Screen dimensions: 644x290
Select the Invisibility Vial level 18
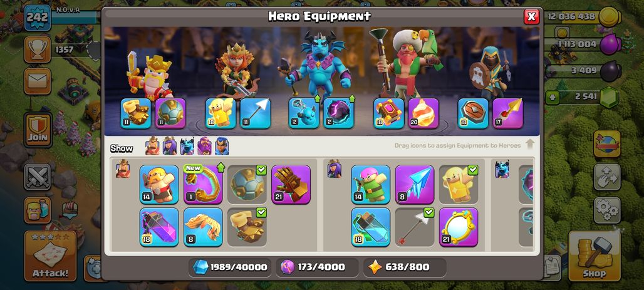point(370,227)
